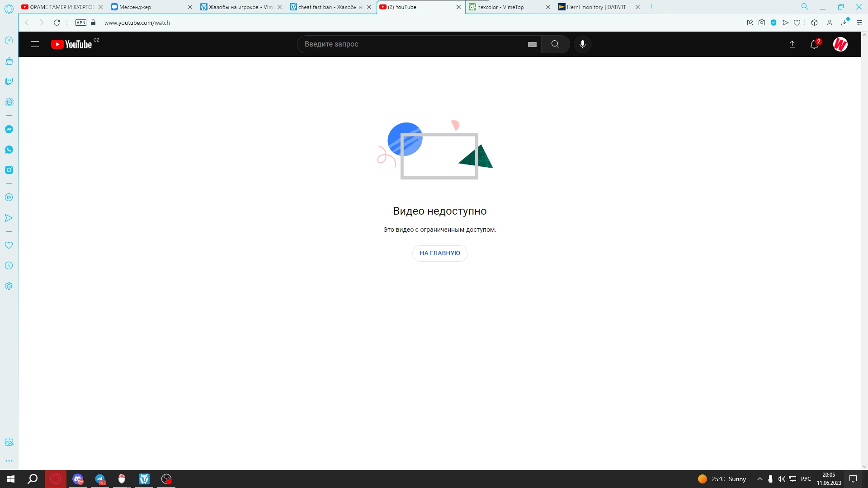
Task: Open Instagram in the Opera sidebar
Action: point(9,170)
